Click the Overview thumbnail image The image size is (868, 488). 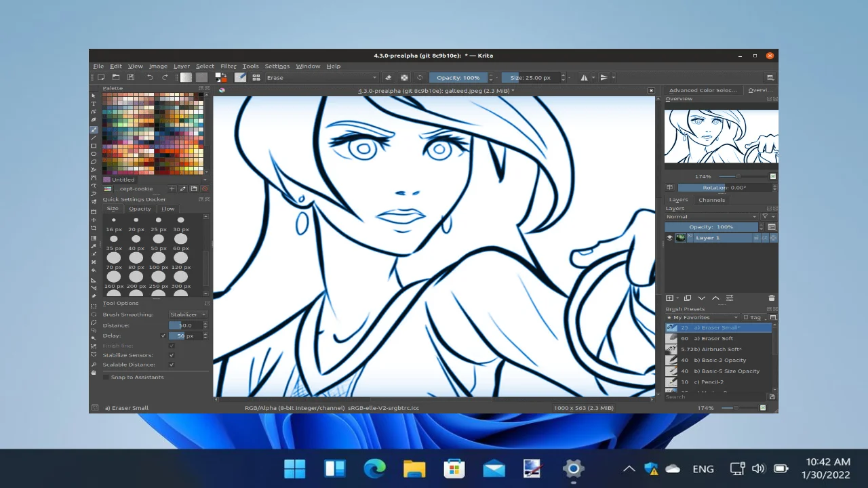(722, 136)
